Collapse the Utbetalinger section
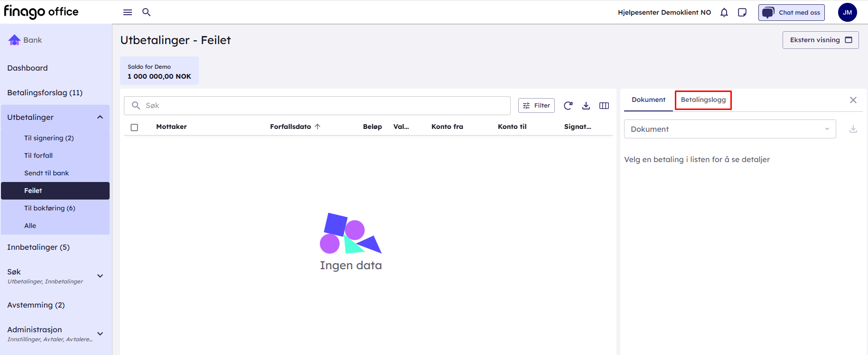868x355 pixels. click(x=100, y=117)
